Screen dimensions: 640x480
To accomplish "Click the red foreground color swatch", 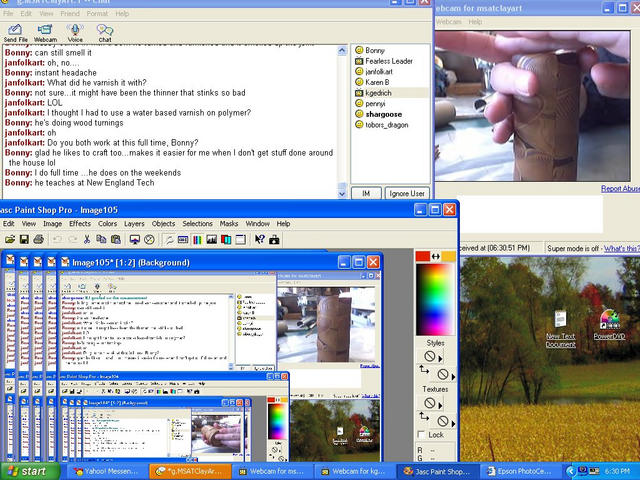I will (423, 256).
